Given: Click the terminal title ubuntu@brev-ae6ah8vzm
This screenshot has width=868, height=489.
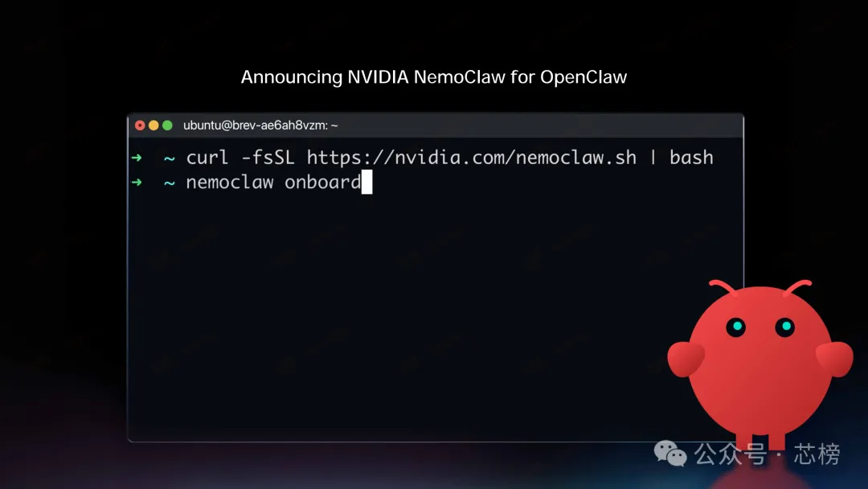Looking at the screenshot, I should pos(260,125).
